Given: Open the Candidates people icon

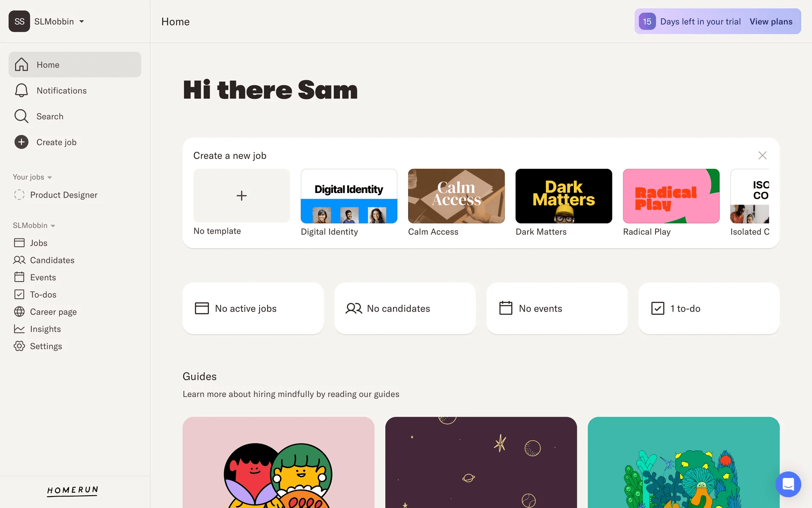Looking at the screenshot, I should click(x=19, y=260).
